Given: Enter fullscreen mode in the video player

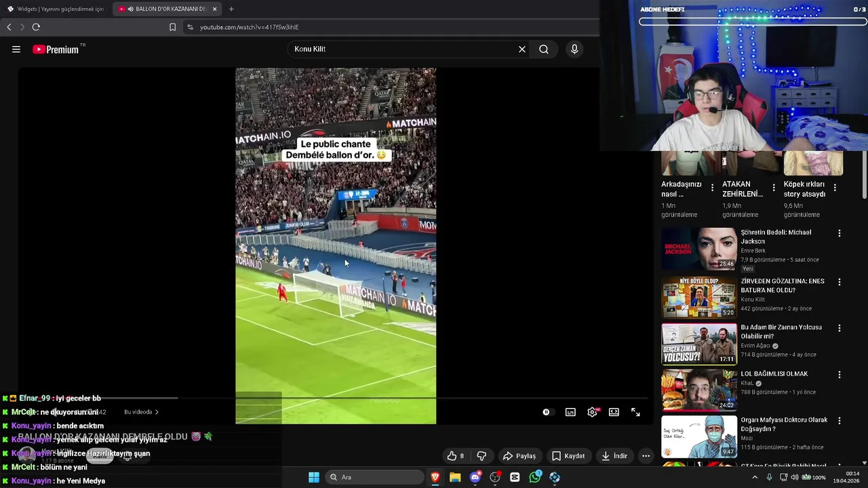Looking at the screenshot, I should click(635, 412).
